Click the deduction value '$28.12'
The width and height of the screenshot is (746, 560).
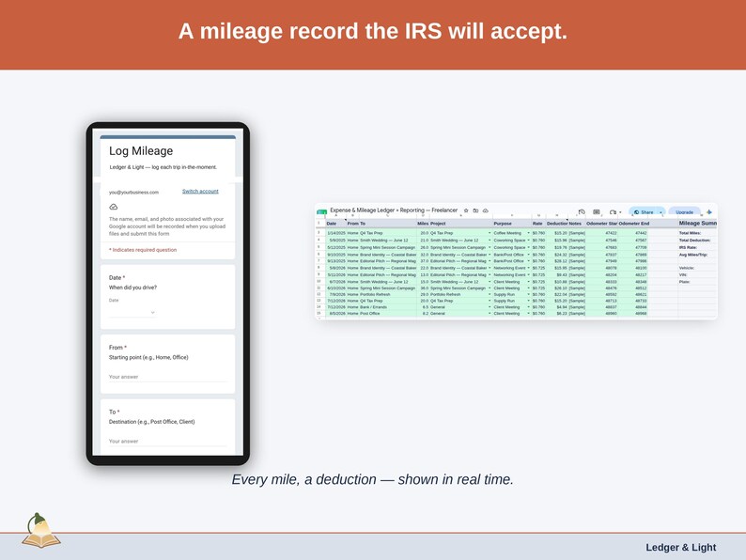[561, 261]
